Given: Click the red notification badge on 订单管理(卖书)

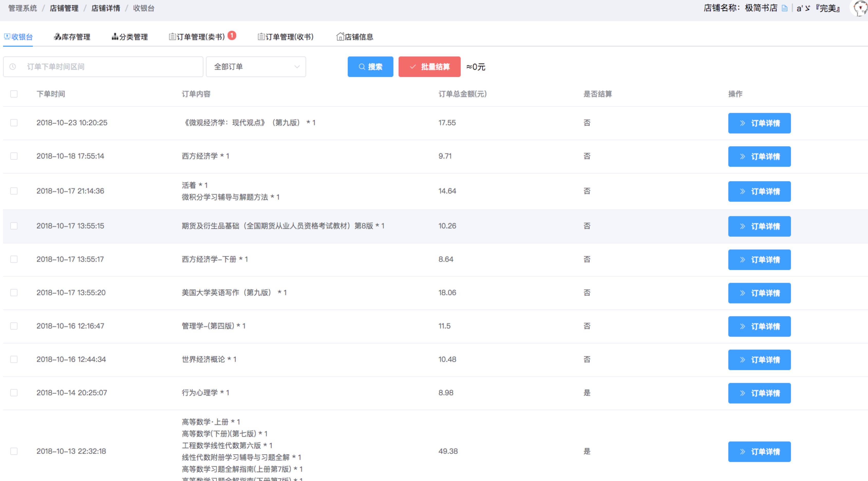Looking at the screenshot, I should pos(232,35).
